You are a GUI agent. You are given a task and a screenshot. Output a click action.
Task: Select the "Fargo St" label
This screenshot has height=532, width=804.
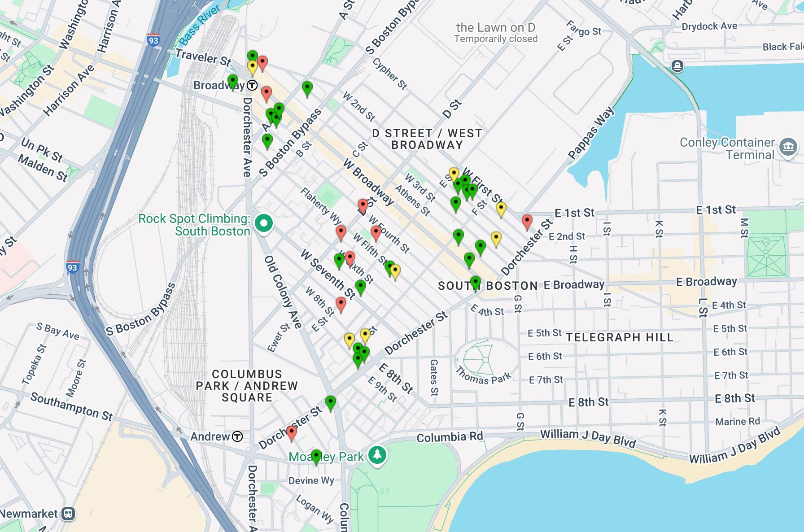584,28
